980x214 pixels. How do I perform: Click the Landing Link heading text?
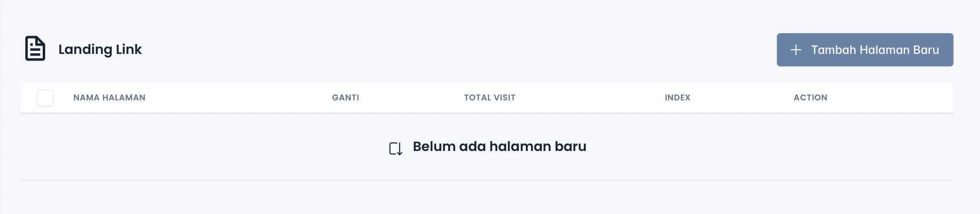100,49
